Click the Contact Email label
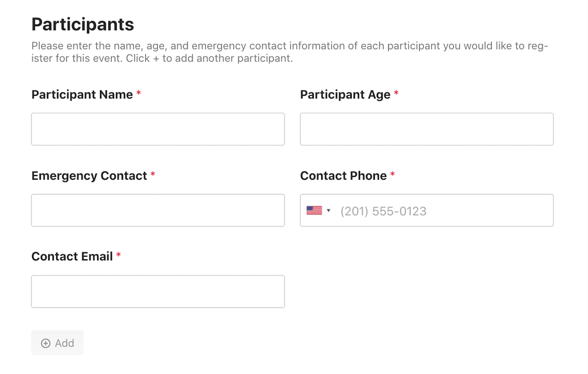The height and width of the screenshot is (374, 588). [x=72, y=256]
